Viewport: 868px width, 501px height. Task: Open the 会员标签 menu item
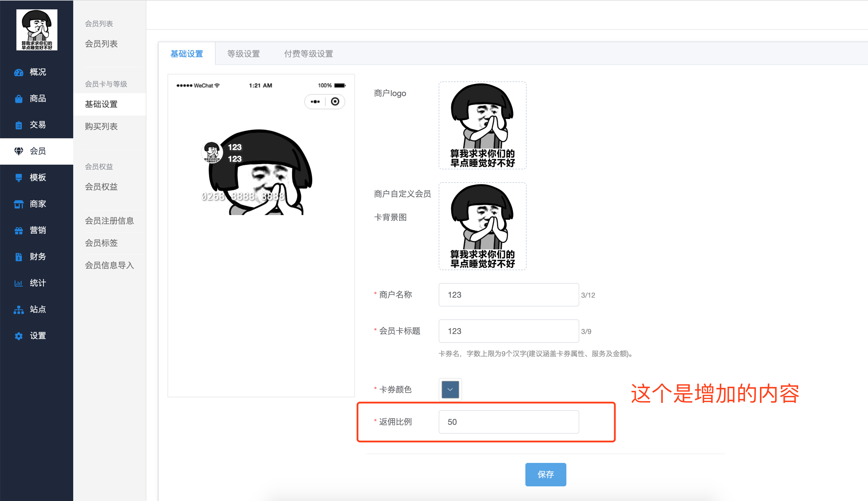point(101,243)
